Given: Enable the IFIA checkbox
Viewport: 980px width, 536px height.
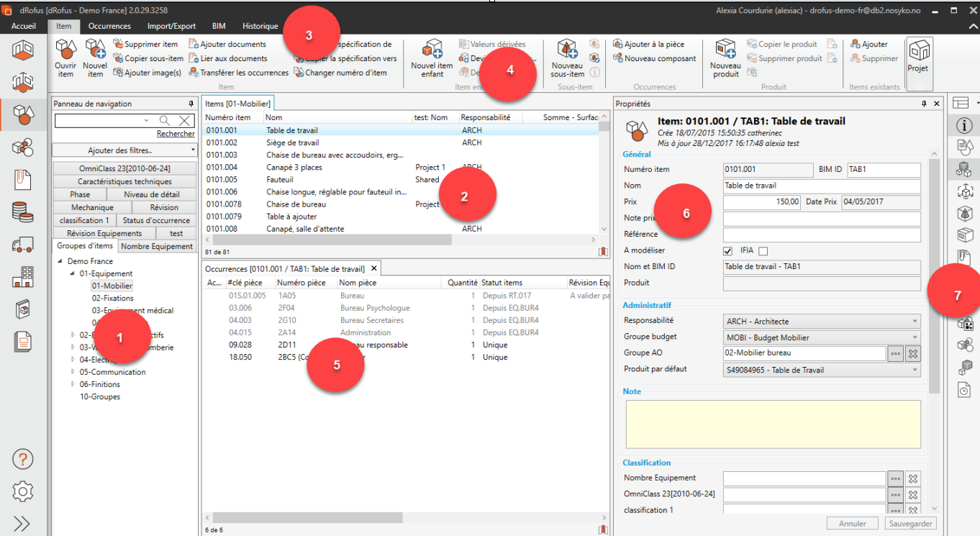Looking at the screenshot, I should coord(763,251).
